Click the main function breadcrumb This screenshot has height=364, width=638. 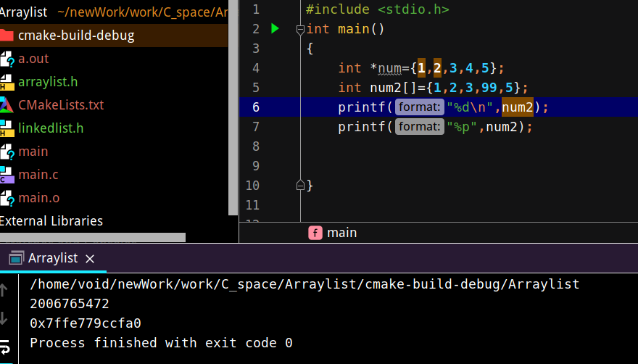(341, 233)
